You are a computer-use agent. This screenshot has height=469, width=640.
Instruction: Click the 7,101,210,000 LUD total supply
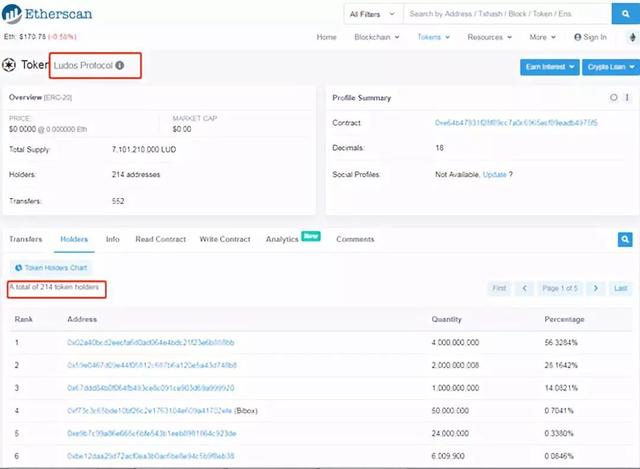(x=144, y=149)
